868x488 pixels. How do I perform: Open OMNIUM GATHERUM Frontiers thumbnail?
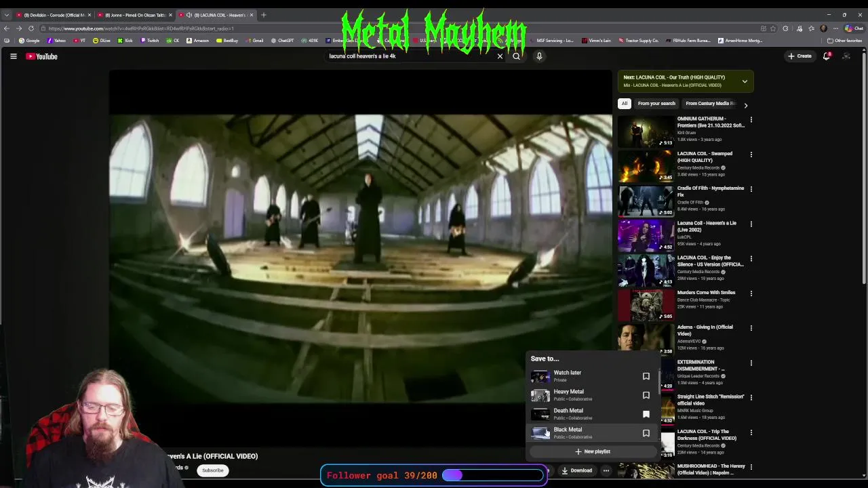[646, 131]
